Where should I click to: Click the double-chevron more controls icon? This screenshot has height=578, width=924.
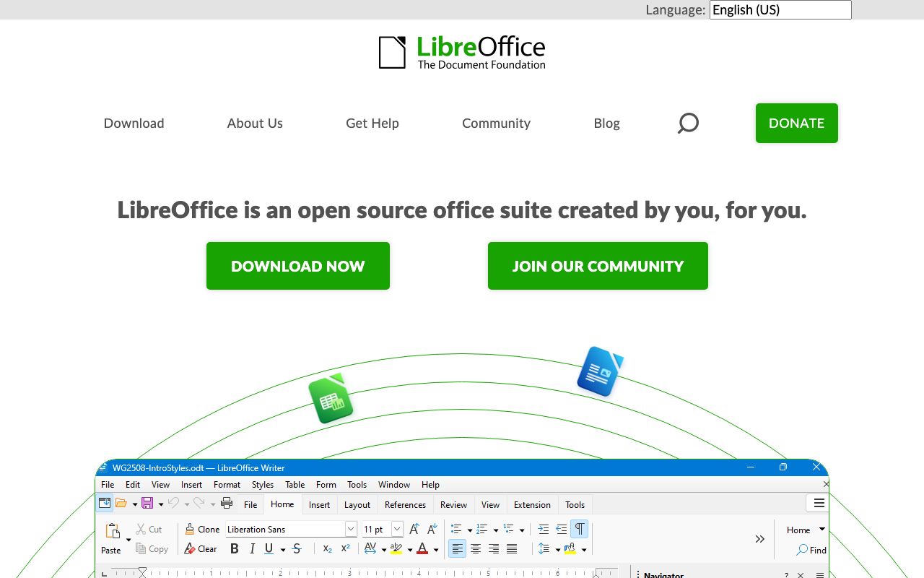760,539
